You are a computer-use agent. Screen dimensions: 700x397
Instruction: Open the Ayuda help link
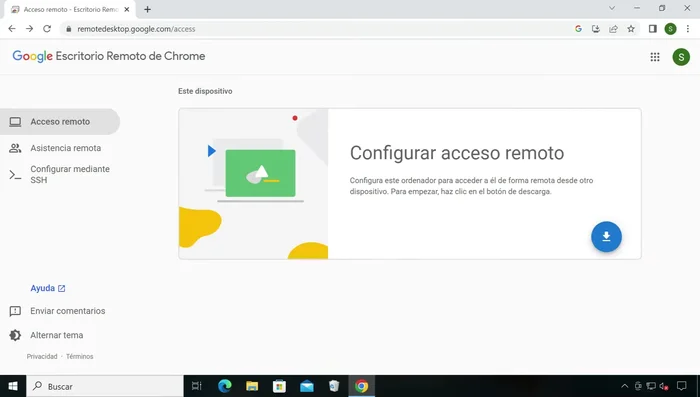pos(48,288)
